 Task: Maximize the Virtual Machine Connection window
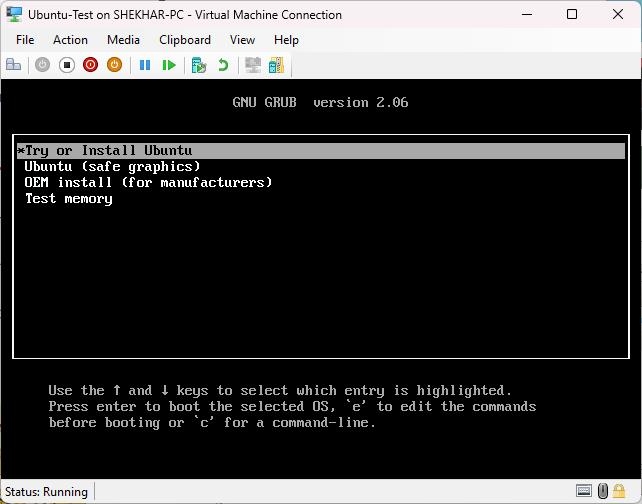572,14
